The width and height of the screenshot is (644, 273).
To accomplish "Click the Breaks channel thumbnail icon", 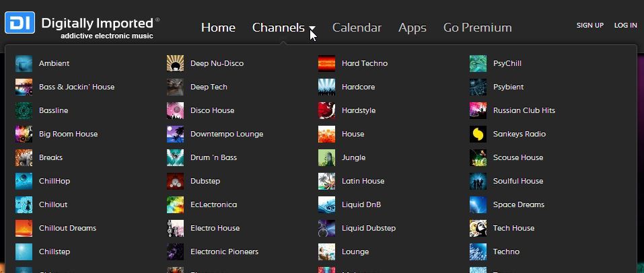I will click(x=24, y=157).
